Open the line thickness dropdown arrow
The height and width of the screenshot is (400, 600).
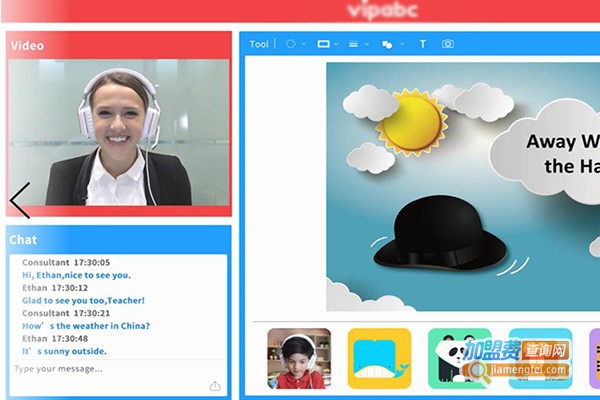(x=367, y=44)
